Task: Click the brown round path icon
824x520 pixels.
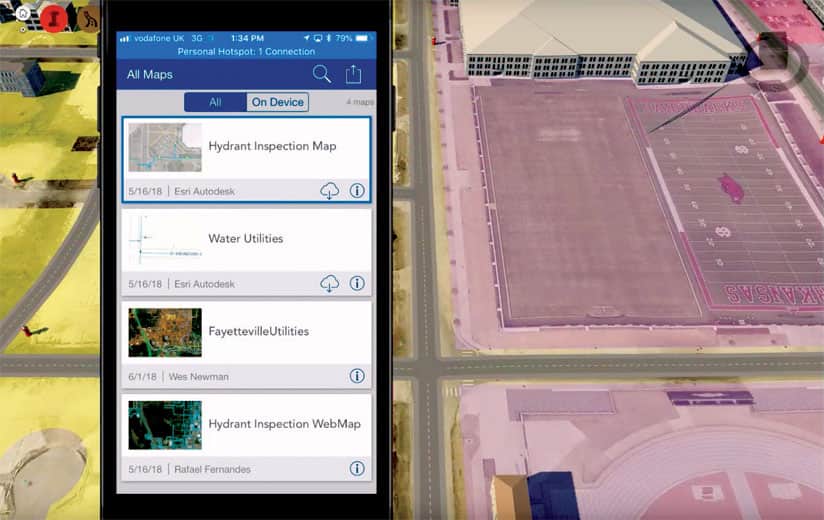Action: pyautogui.click(x=89, y=19)
